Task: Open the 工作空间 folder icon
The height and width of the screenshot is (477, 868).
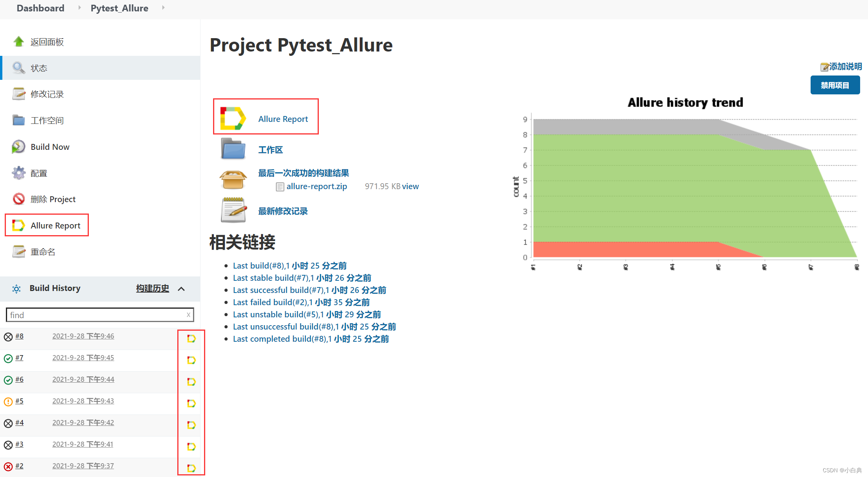Action: [x=18, y=120]
